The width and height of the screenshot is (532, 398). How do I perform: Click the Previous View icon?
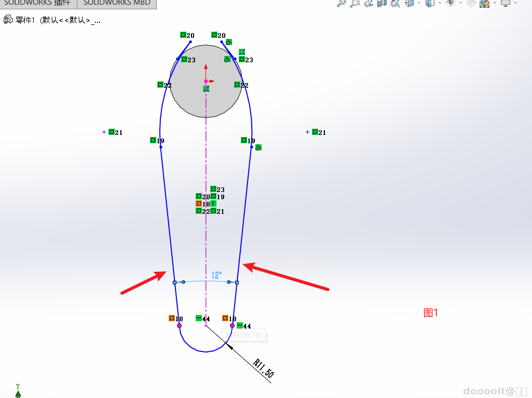click(369, 4)
